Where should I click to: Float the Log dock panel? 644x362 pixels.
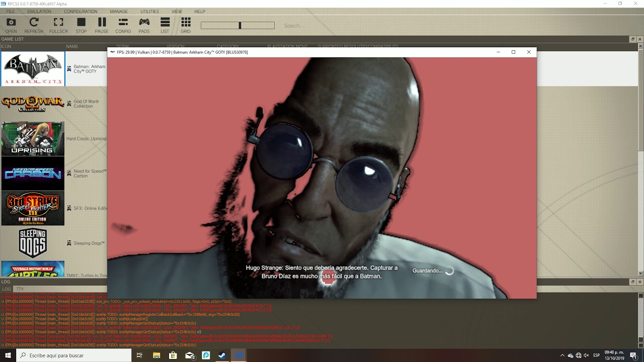click(633, 282)
